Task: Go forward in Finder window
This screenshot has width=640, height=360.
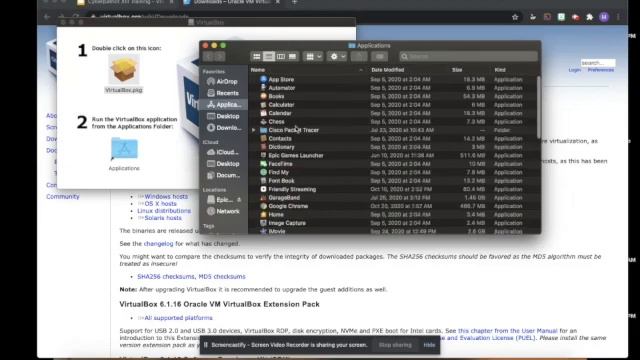Action: [220, 57]
